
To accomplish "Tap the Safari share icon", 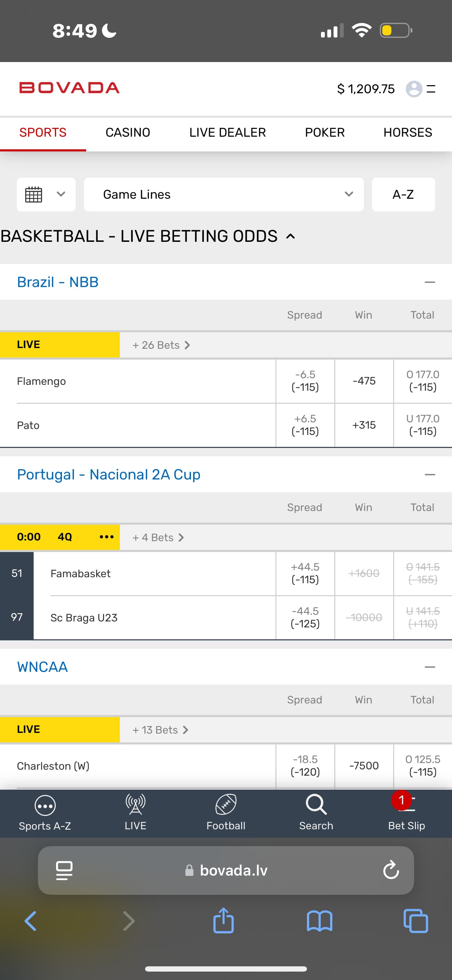I will (x=223, y=921).
